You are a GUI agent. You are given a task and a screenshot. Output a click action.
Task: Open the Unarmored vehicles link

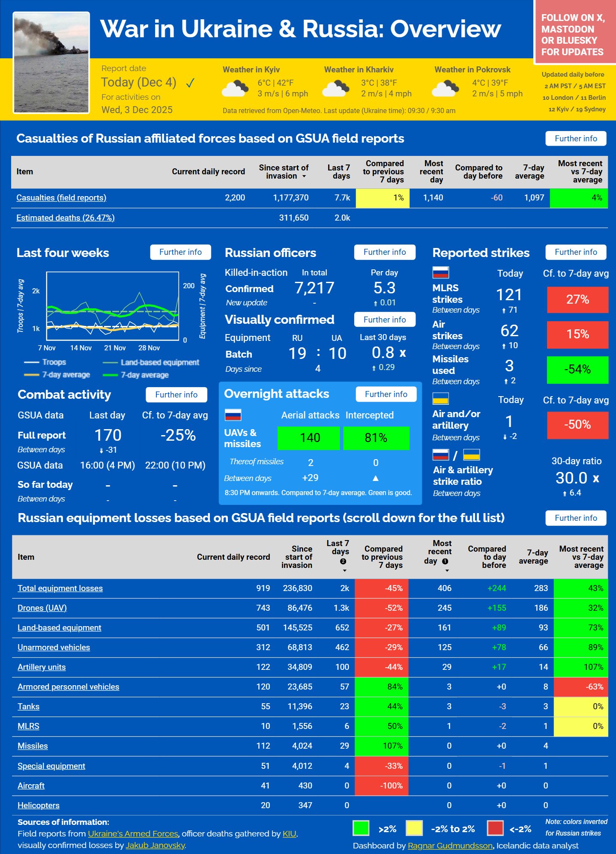tap(54, 647)
